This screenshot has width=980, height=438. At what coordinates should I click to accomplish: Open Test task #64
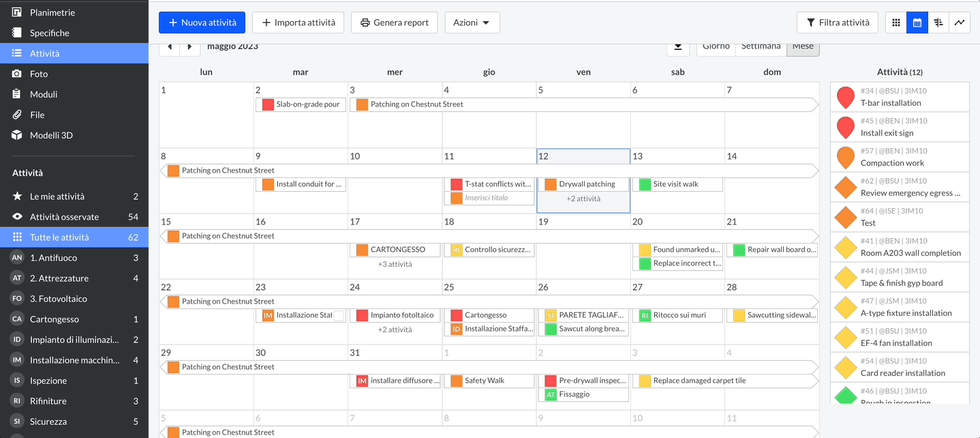pos(900,217)
